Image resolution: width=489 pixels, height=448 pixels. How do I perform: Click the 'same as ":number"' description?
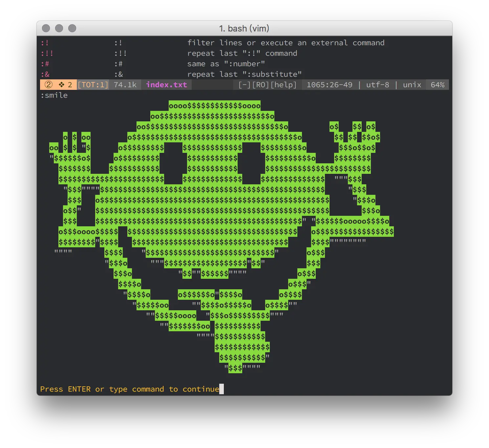tap(226, 64)
